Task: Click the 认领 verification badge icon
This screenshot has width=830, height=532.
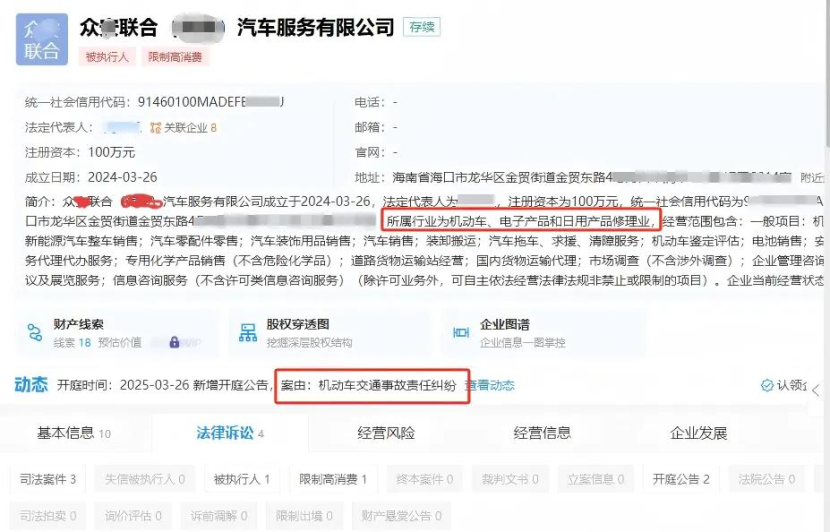Action: (767, 385)
